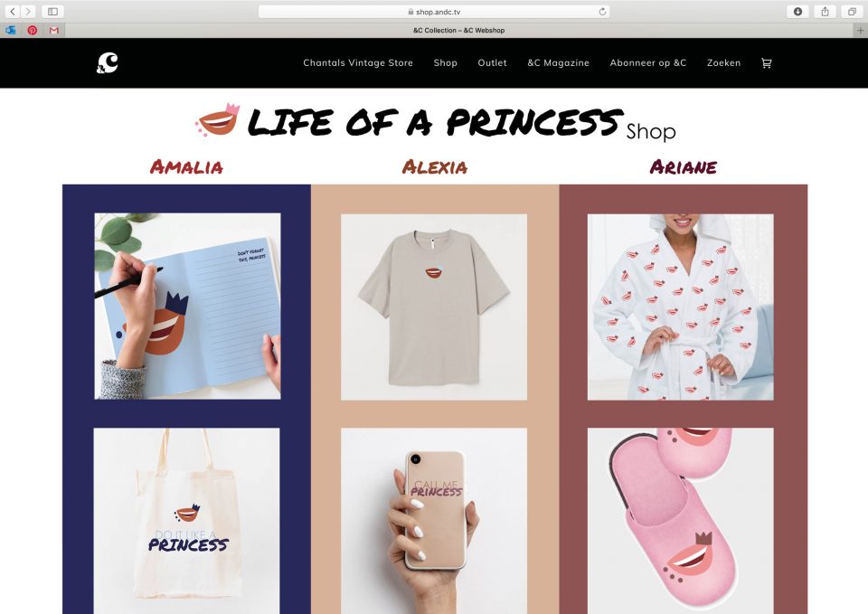The height and width of the screenshot is (614, 868).
Task: Open the Gmail bookmark favicon
Action: point(53,31)
